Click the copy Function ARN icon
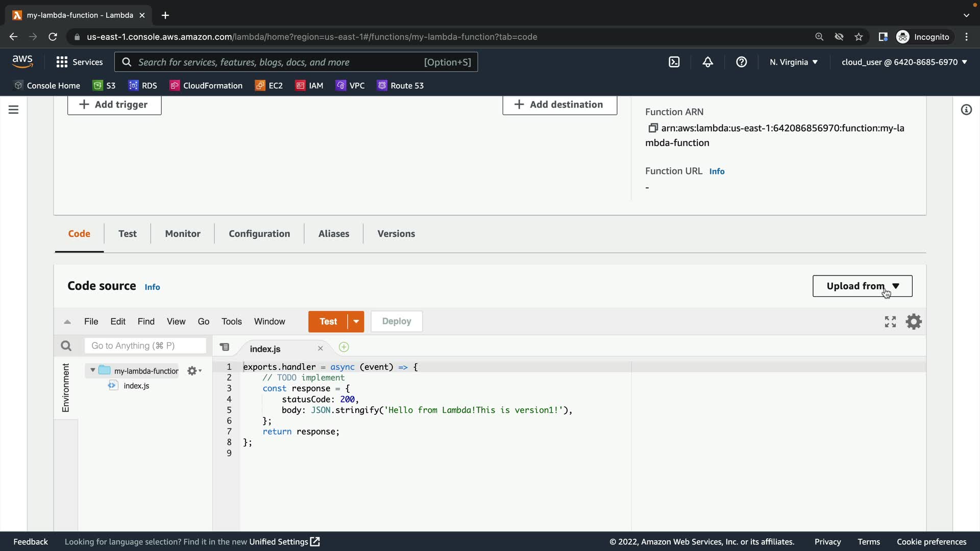The height and width of the screenshot is (551, 980). tap(652, 128)
